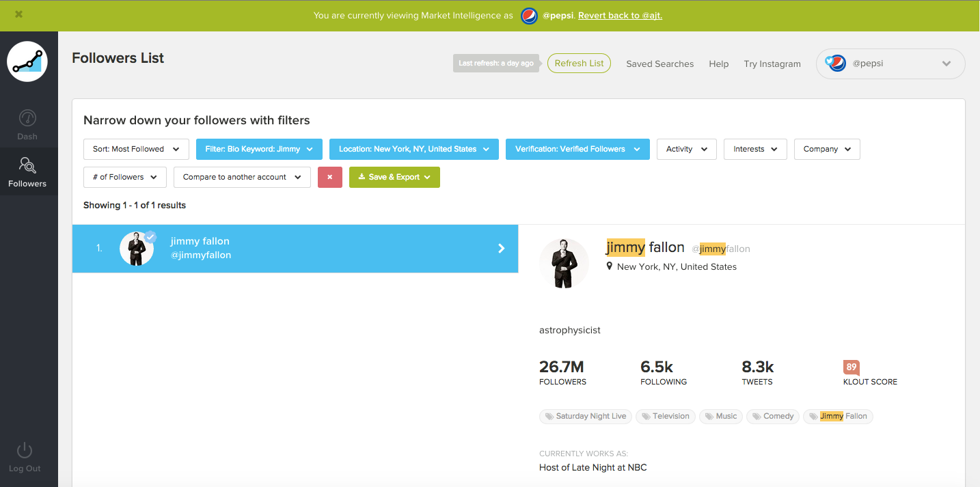Click the Pepsi logo in the top banner
Viewport: 980px width, 487px height.
(x=529, y=16)
